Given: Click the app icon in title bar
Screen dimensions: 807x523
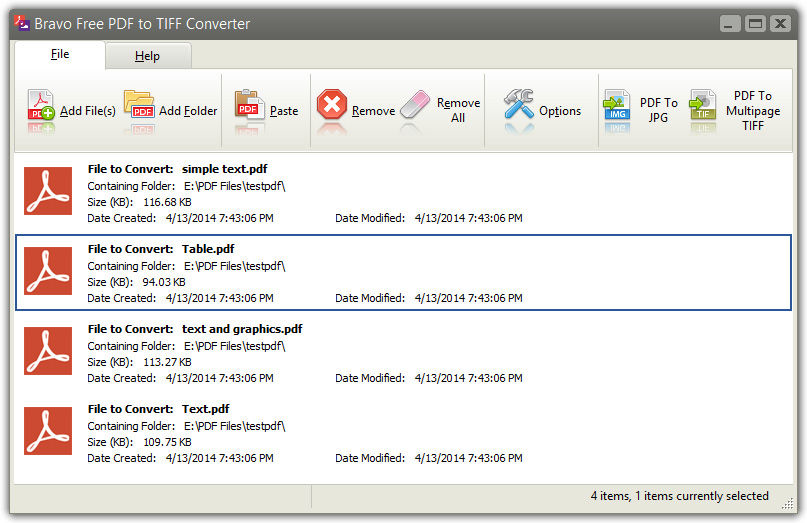Looking at the screenshot, I should [x=22, y=23].
